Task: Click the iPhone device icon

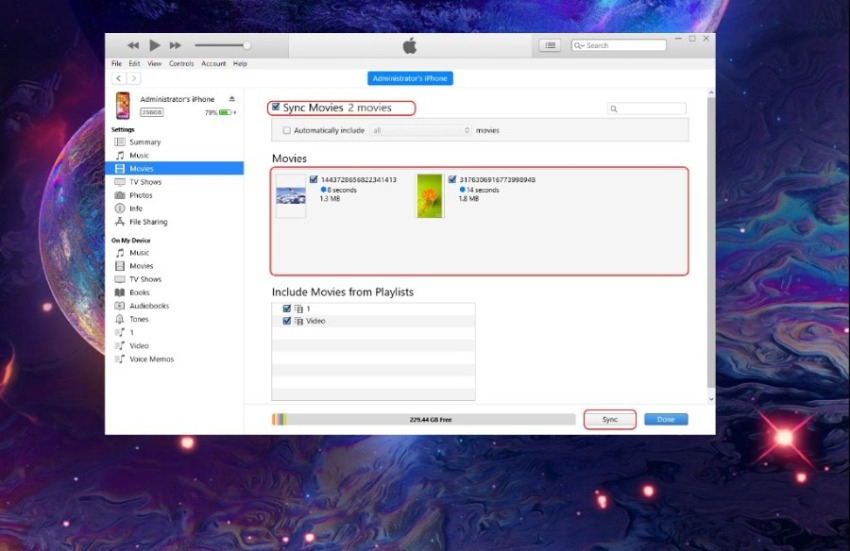Action: [x=123, y=105]
